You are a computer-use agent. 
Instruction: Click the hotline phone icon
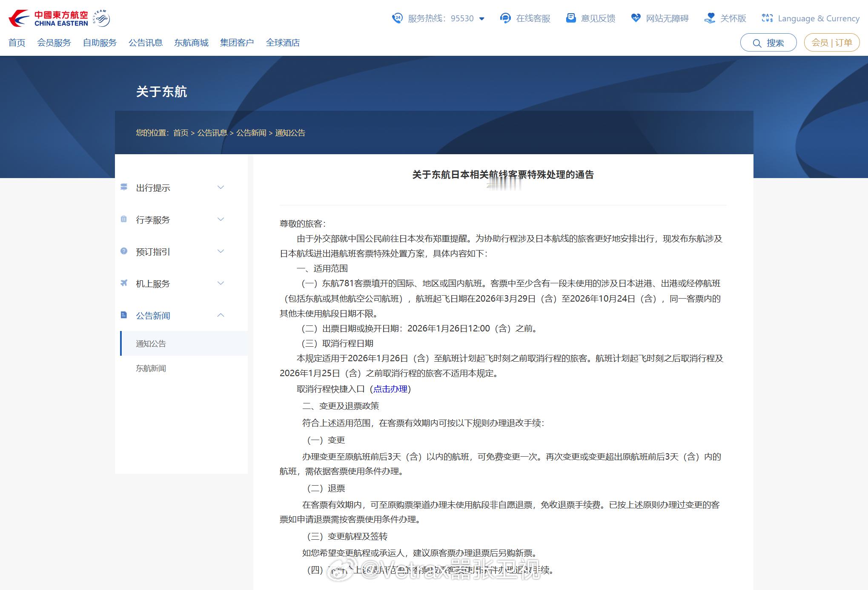point(397,18)
